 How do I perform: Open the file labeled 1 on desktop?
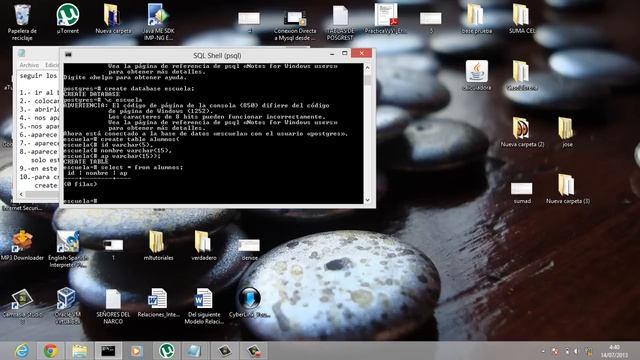click(x=113, y=249)
